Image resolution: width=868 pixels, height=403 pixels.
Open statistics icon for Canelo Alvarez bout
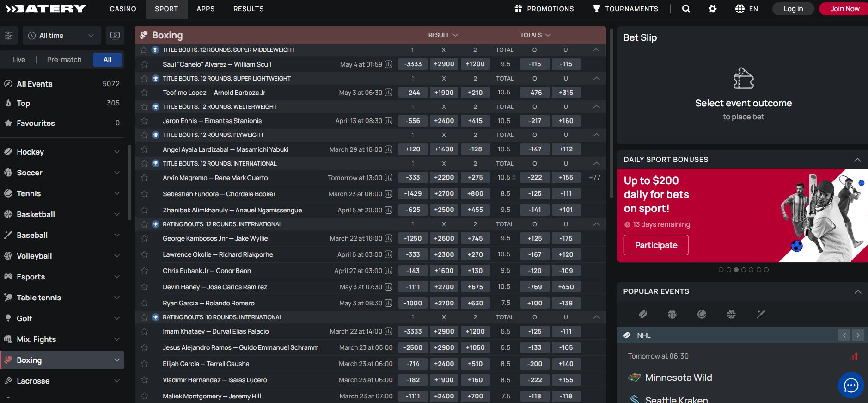point(389,64)
